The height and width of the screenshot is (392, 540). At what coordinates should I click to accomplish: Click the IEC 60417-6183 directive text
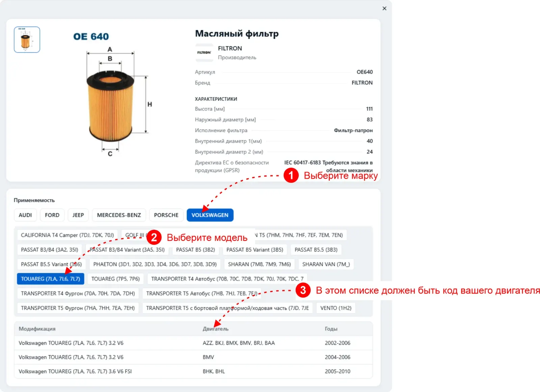click(x=328, y=166)
